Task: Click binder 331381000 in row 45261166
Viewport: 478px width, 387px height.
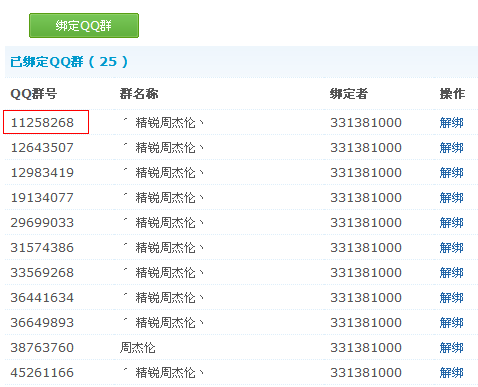Action: 366,373
